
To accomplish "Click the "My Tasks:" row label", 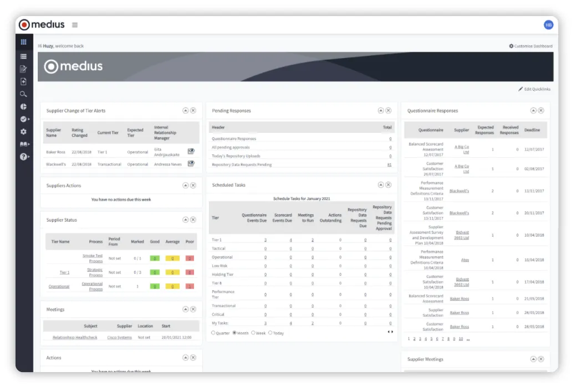I will [x=220, y=323].
